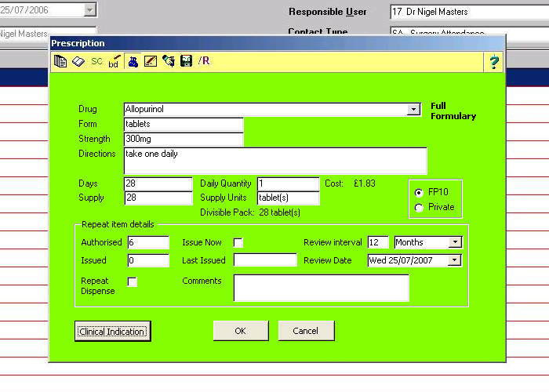This screenshot has height=392, width=549.
Task: Click the stacked documents toolbar icon
Action: [60, 62]
